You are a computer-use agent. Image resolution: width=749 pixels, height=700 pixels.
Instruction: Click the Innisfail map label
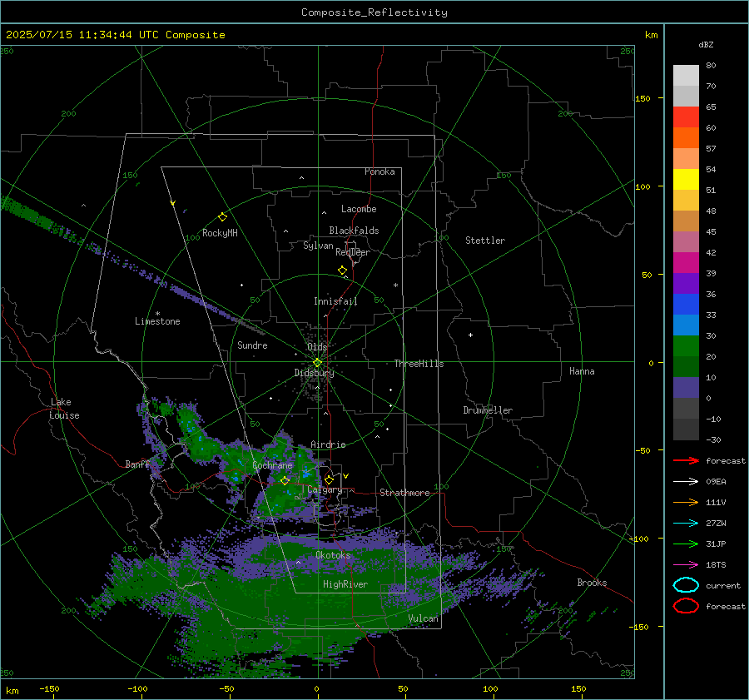pos(335,301)
